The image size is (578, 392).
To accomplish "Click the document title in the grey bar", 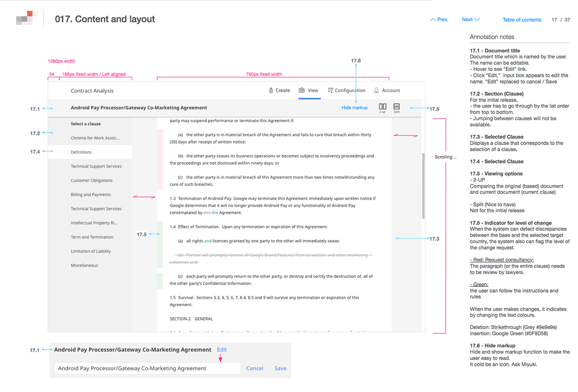I will [139, 108].
